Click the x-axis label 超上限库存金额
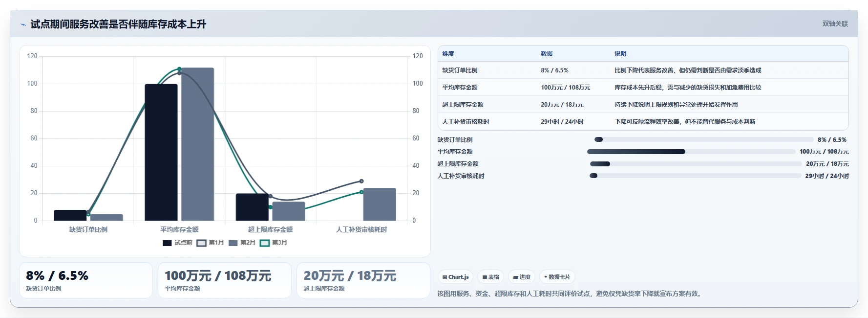Viewport: 868px width, 318px height. click(270, 229)
